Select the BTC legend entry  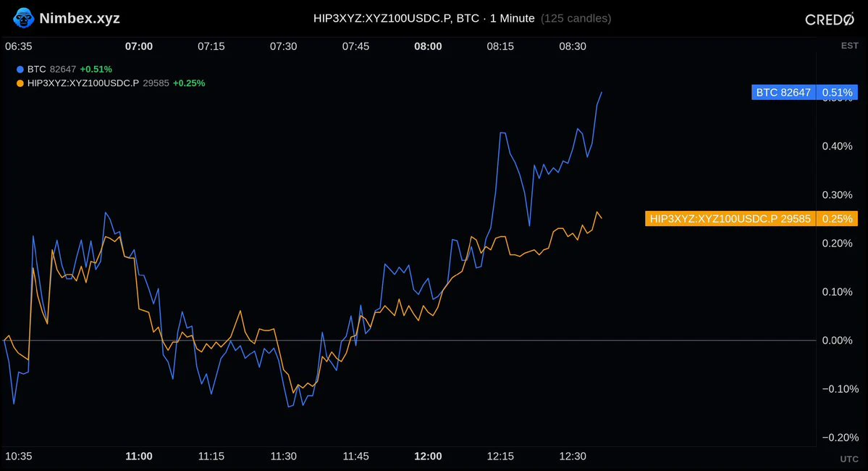64,70
